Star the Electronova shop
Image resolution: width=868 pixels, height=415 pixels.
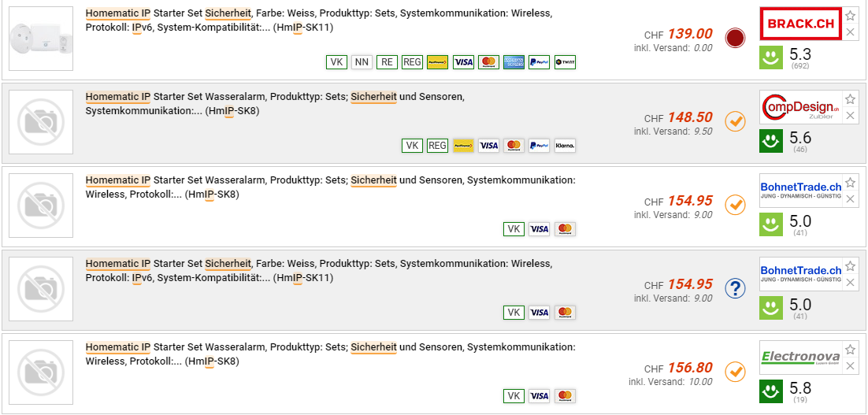(850, 350)
